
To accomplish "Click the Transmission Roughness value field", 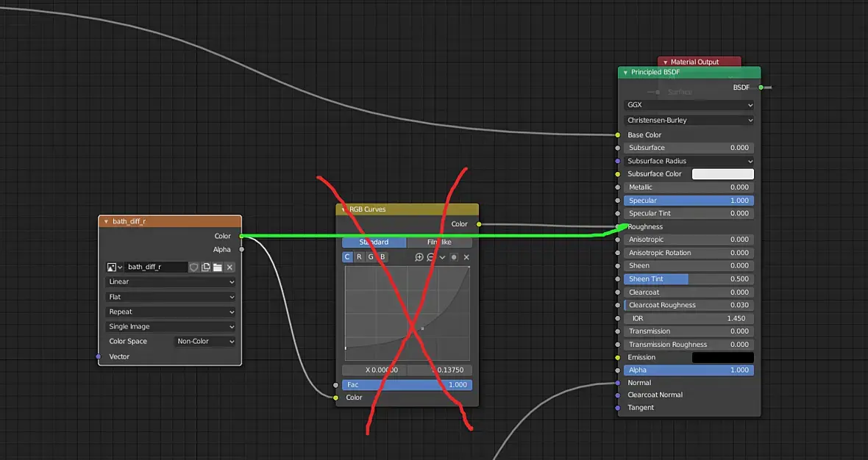I will [689, 345].
